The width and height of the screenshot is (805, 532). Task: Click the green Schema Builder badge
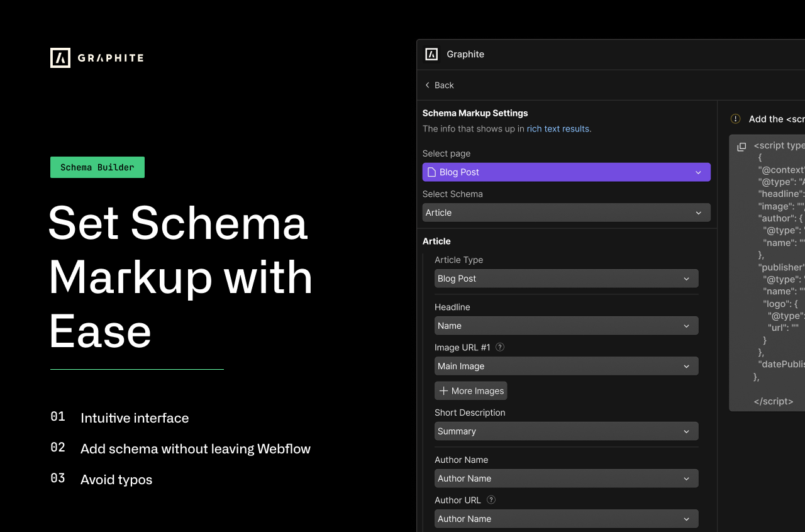click(x=97, y=167)
